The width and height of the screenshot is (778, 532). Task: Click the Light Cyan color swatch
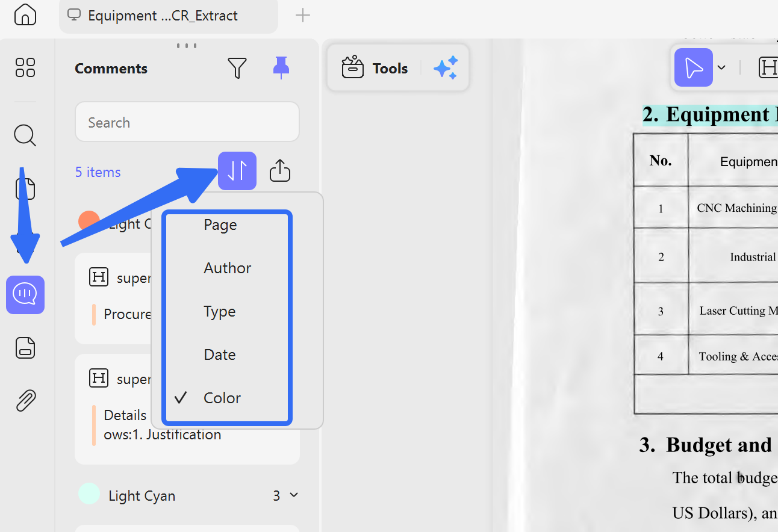point(89,494)
